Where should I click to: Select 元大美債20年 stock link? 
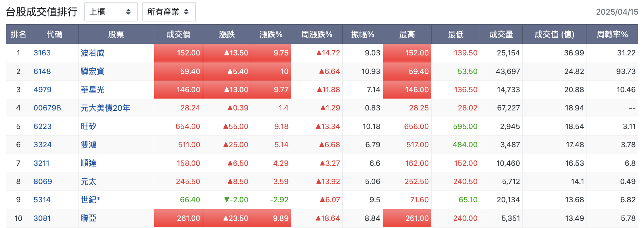pyautogui.click(x=105, y=108)
